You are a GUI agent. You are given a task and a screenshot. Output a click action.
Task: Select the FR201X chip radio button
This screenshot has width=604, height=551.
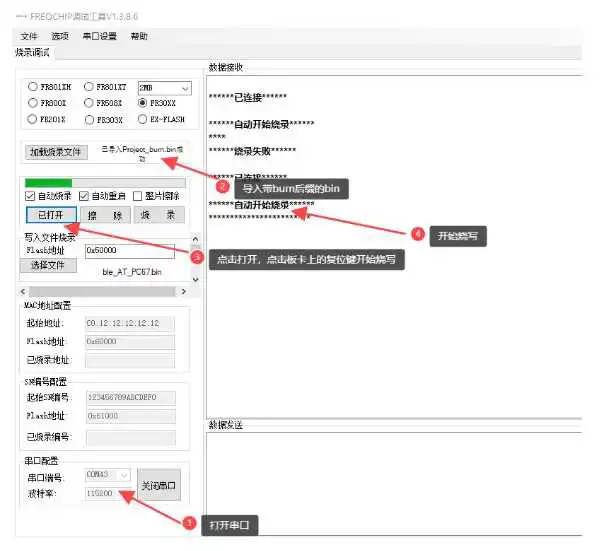click(32, 119)
